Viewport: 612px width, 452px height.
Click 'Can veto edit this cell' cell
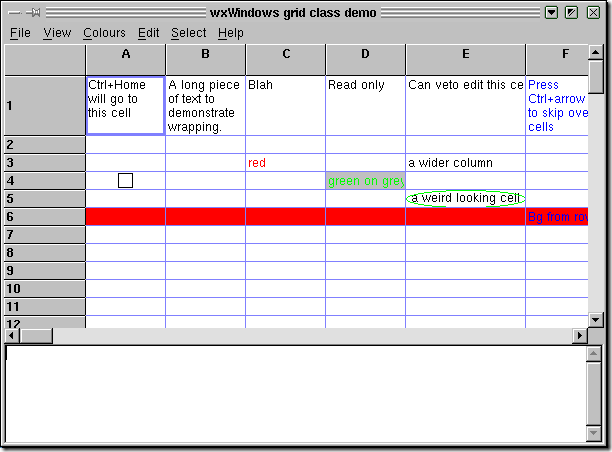click(466, 106)
